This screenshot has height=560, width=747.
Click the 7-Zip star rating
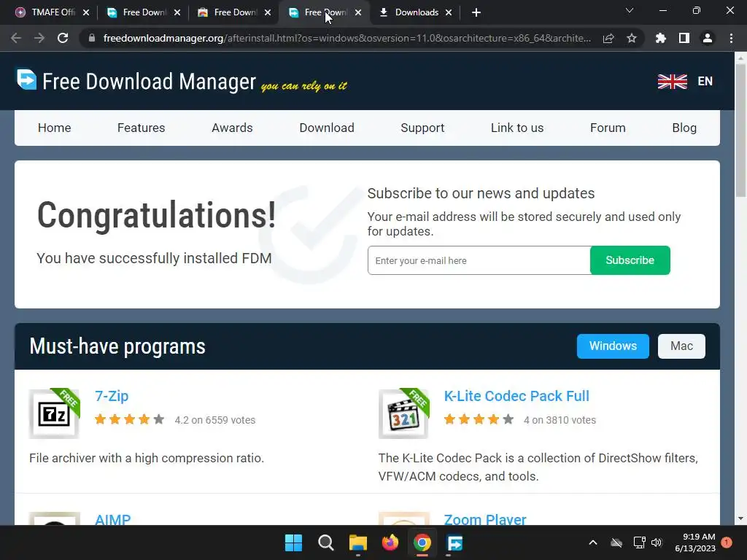coord(129,419)
